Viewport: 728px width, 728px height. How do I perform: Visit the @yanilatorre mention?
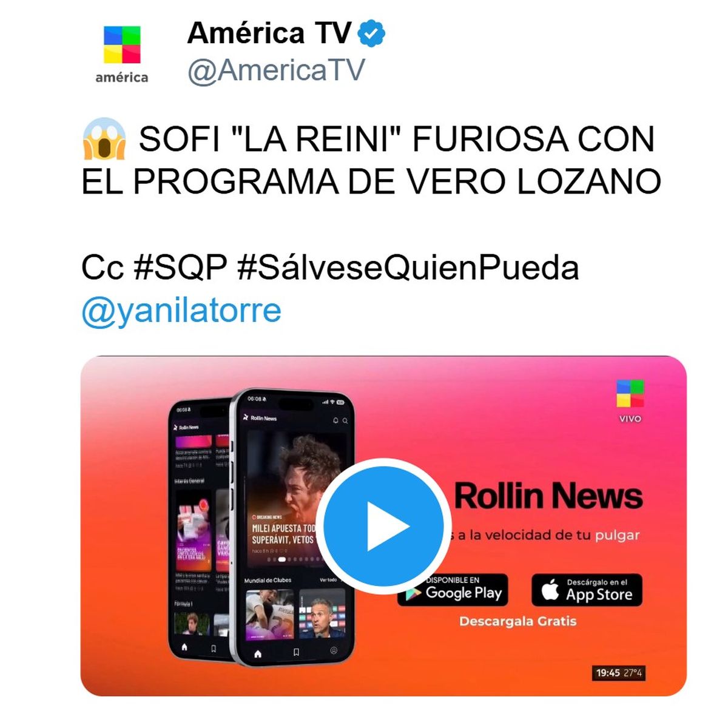[181, 310]
